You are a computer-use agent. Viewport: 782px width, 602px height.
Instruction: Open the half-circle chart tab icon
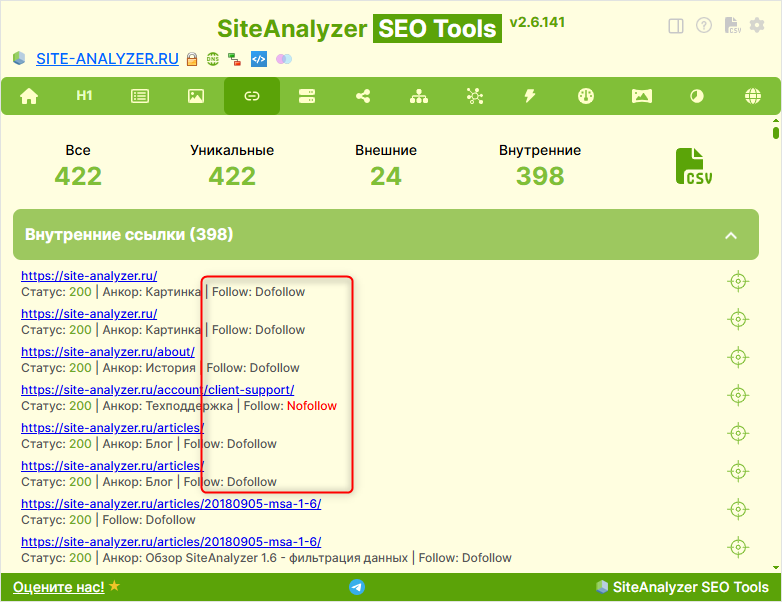point(697,96)
